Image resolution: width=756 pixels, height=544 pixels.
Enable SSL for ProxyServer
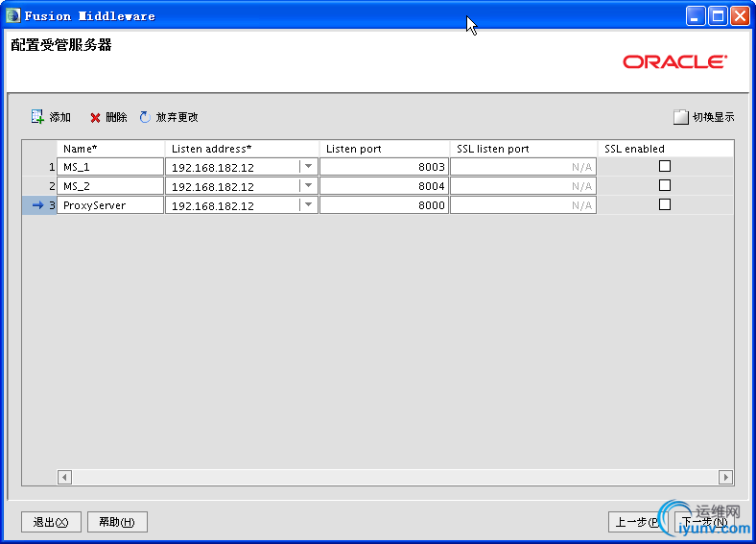click(665, 204)
